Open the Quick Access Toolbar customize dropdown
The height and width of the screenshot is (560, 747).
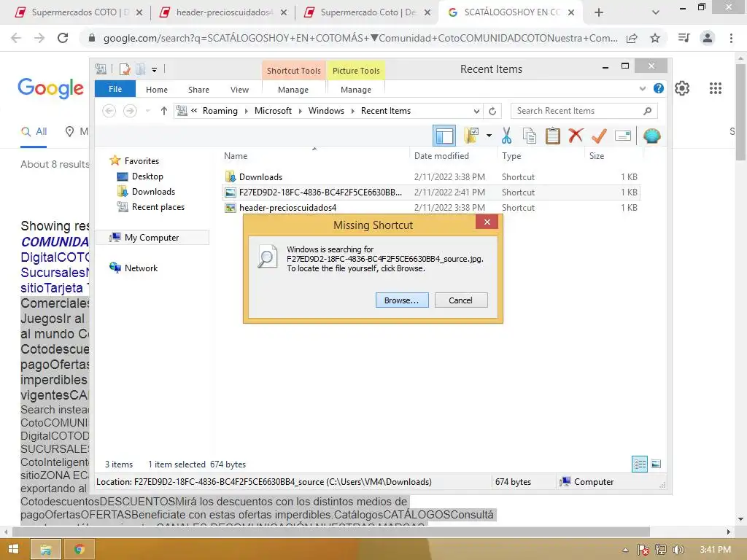(155, 69)
